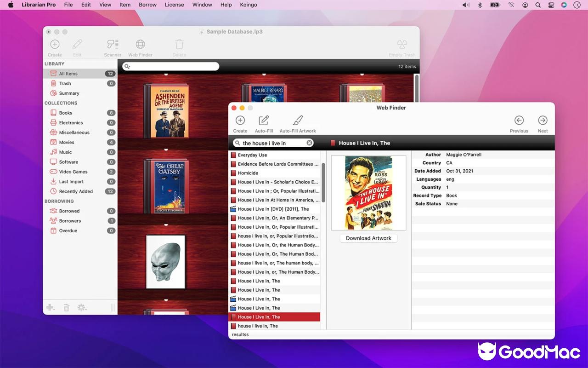The image size is (588, 368).
Task: Open the Item menu in the menu bar
Action: (124, 5)
